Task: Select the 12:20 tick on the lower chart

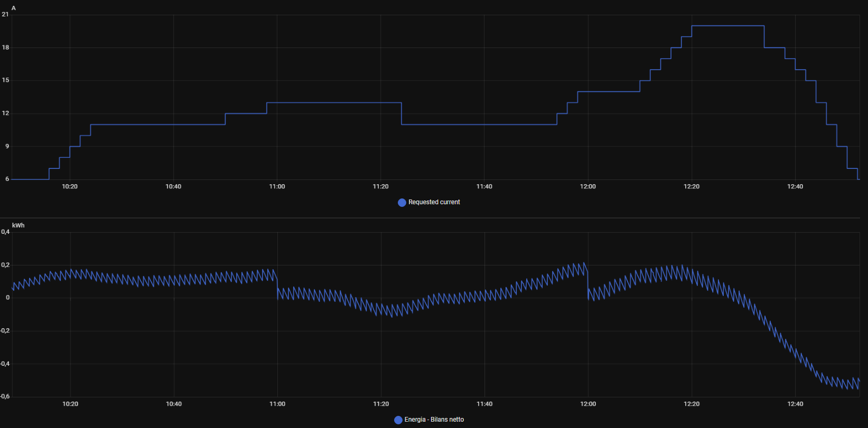Action: (692, 404)
